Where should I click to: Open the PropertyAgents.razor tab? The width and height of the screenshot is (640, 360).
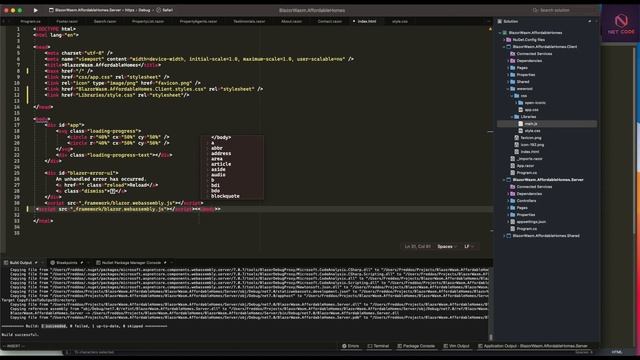[x=198, y=22]
